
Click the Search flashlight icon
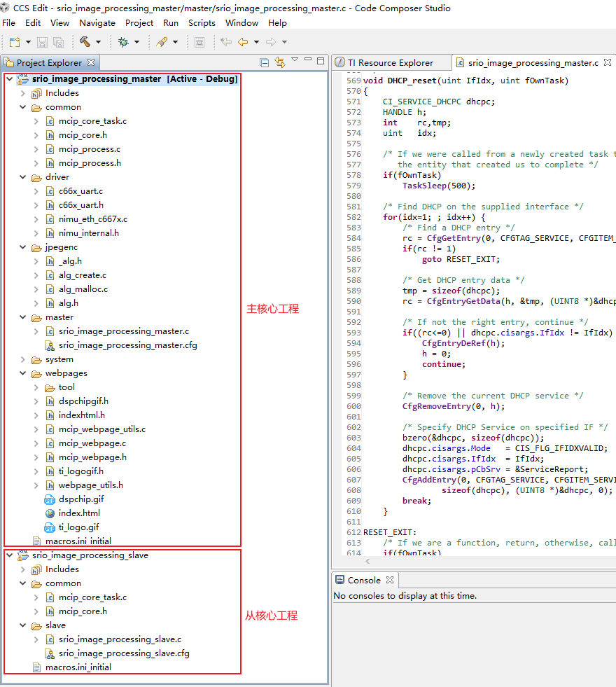162,42
